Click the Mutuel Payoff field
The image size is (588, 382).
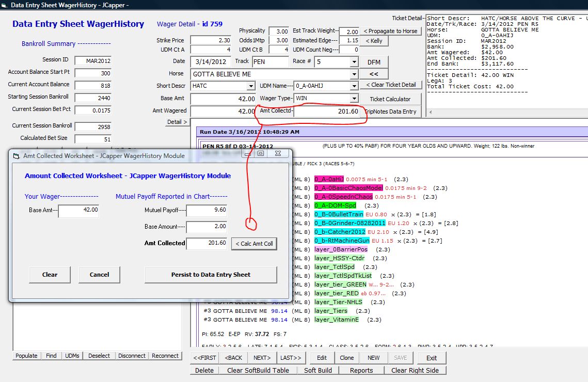[x=206, y=210]
